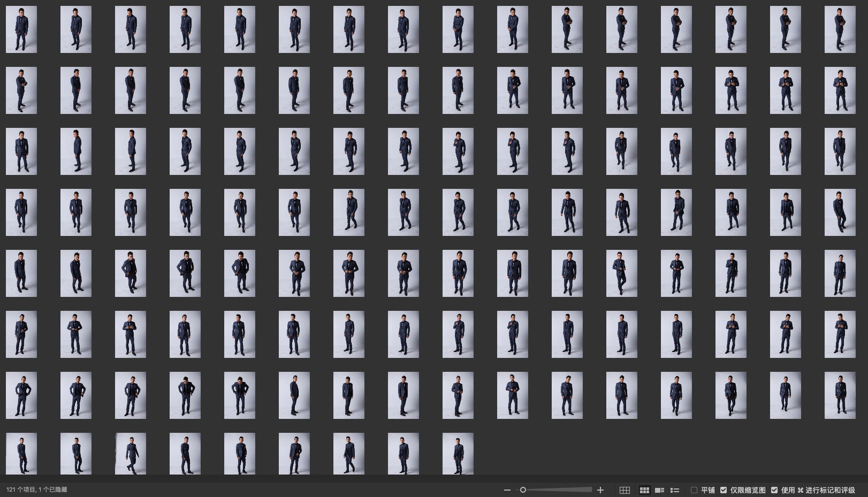Screen dimensions: 868x497
Task: Select the first thumbnail in the bottom row
Action: tap(21, 454)
